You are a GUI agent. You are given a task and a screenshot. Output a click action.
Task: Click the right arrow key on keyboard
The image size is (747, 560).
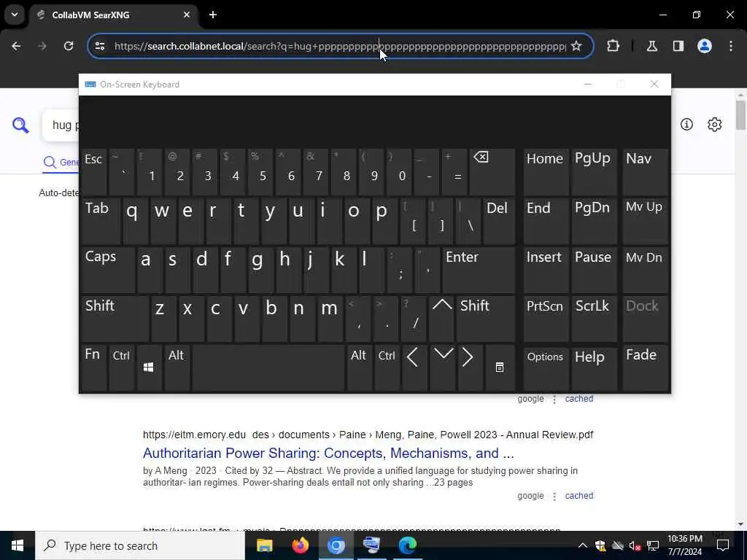(x=470, y=368)
